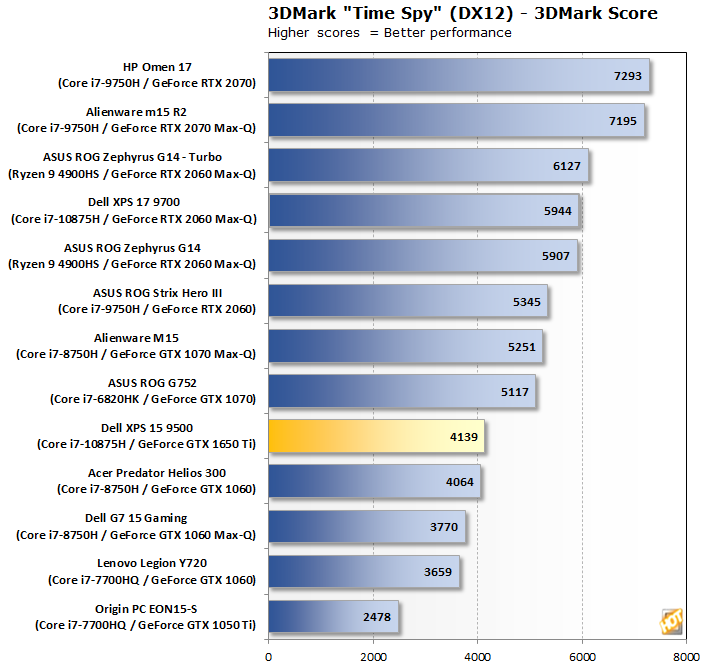Viewport: 708px width, 666px height.
Task: Click the score value 3659
Action: 438,572
